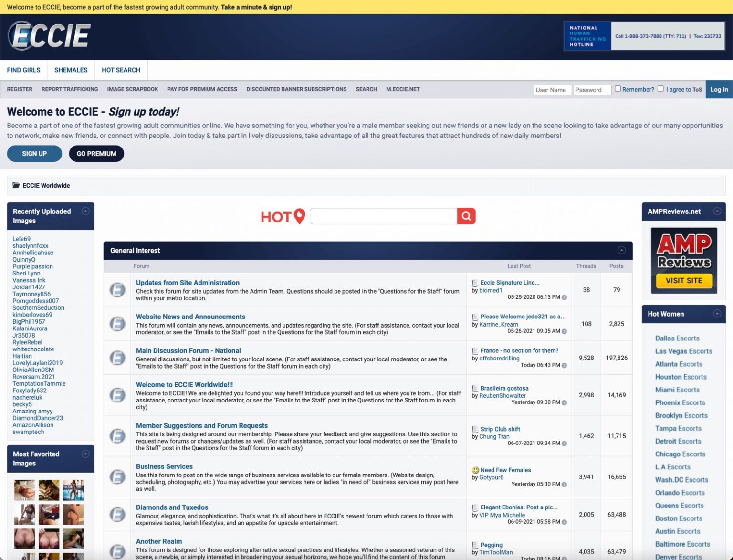Click the GO PREMIUM button

click(x=96, y=154)
